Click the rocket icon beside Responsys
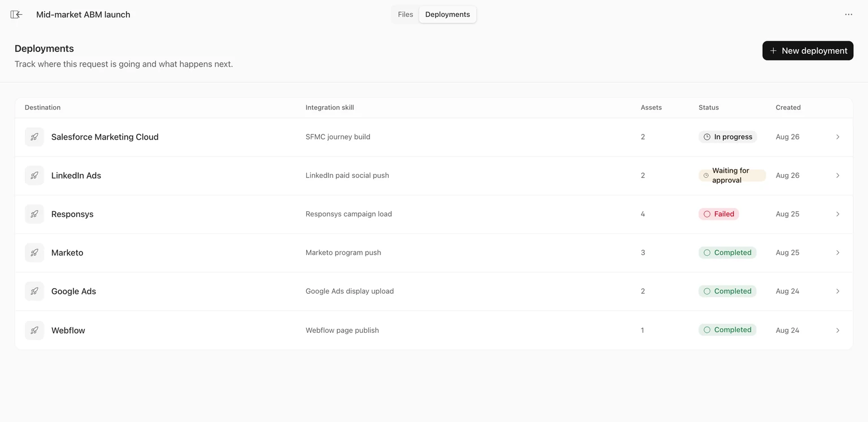This screenshot has height=422, width=868. pyautogui.click(x=34, y=214)
